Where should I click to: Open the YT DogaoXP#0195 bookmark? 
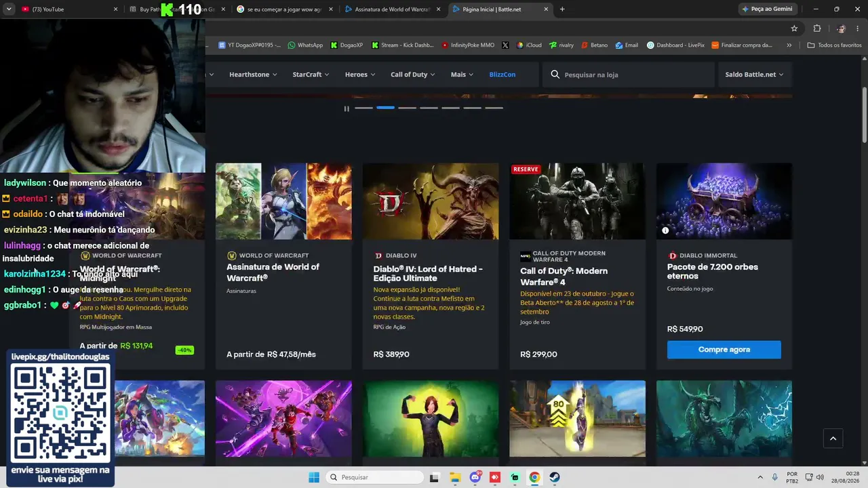pos(249,45)
